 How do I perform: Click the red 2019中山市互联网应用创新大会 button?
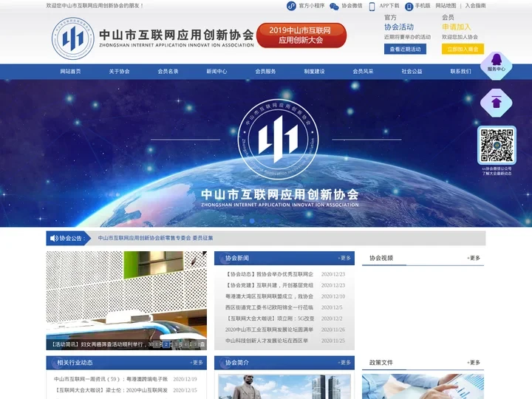[301, 35]
